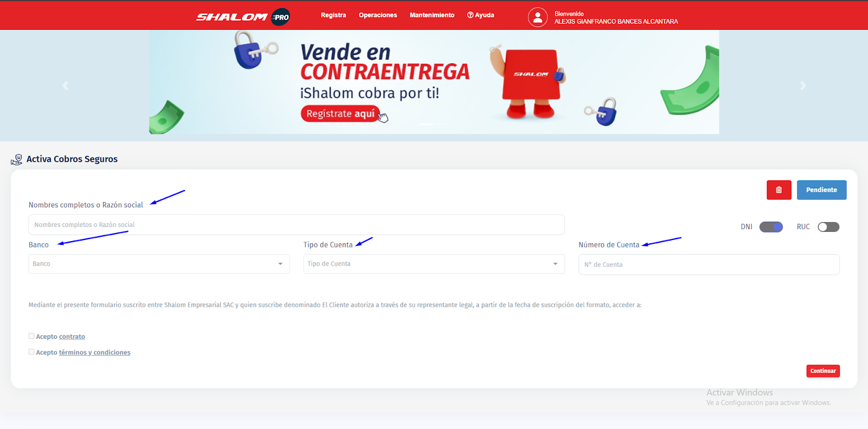Click the Banco dropdown arrow
The width and height of the screenshot is (868, 429).
click(x=280, y=264)
